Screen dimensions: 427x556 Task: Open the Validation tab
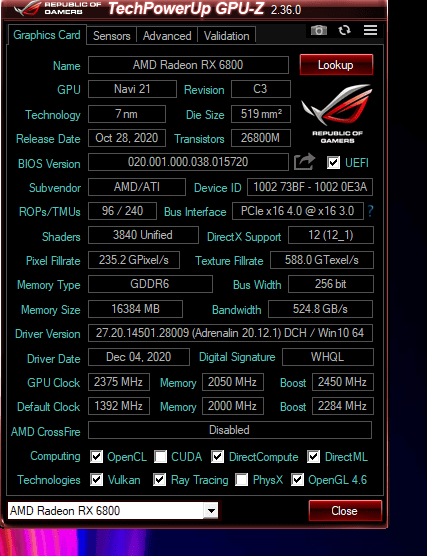tap(226, 36)
